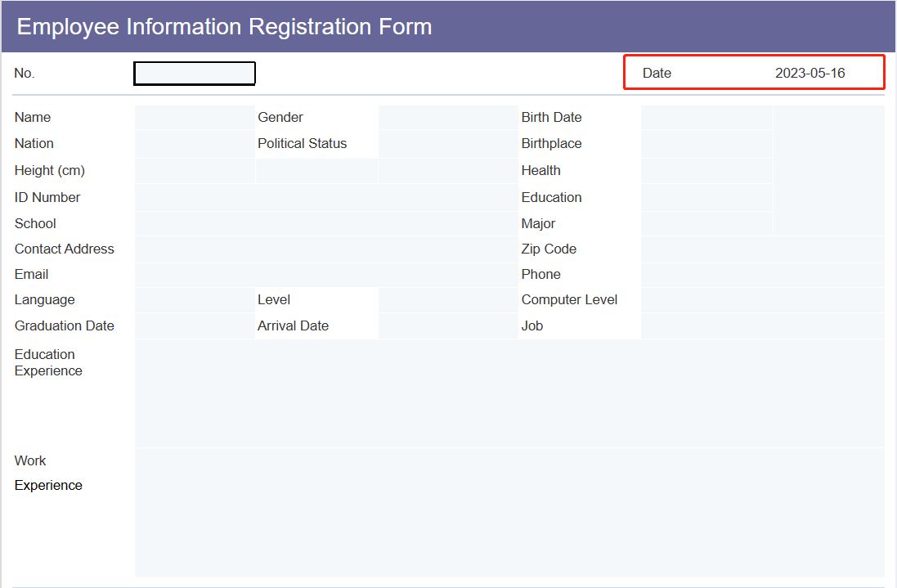Click the School input field
This screenshot has height=588, width=897.
click(x=327, y=223)
